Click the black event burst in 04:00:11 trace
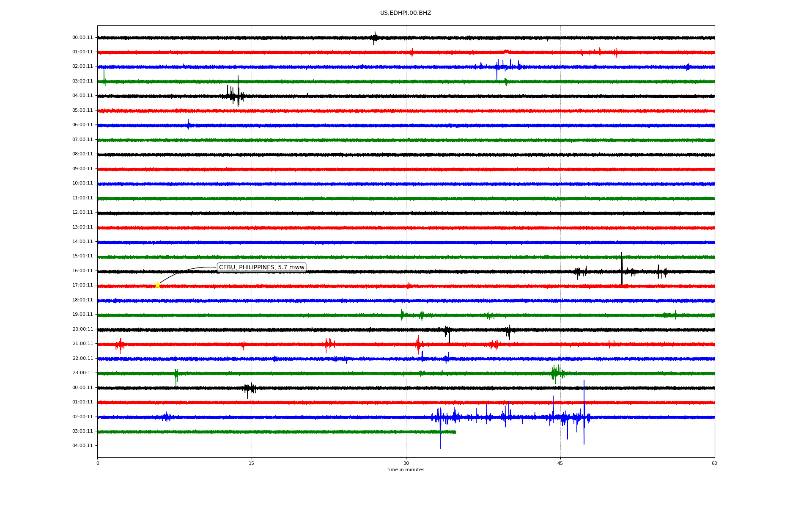 tap(235, 96)
